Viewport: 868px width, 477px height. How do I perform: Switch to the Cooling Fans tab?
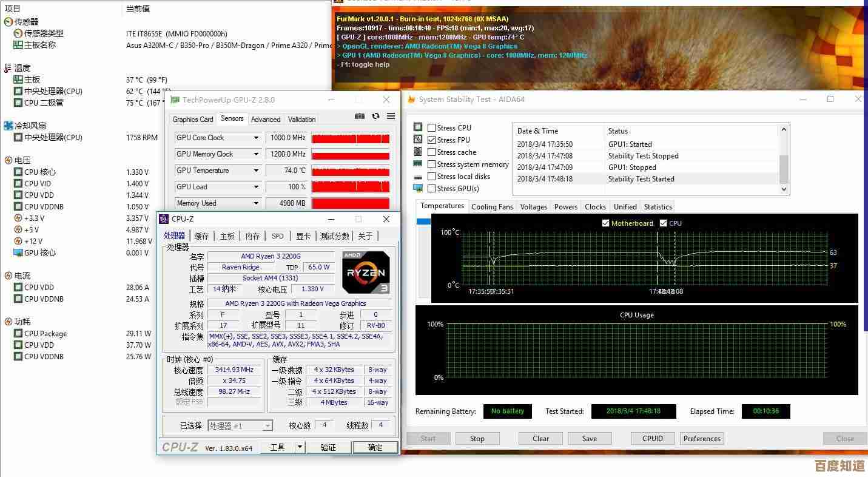tap(492, 207)
